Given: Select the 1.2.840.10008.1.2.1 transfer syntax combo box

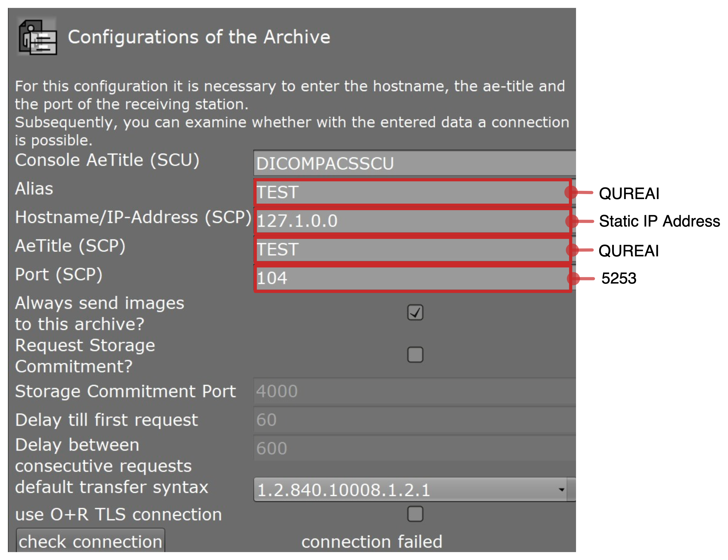Looking at the screenshot, I should [x=414, y=489].
